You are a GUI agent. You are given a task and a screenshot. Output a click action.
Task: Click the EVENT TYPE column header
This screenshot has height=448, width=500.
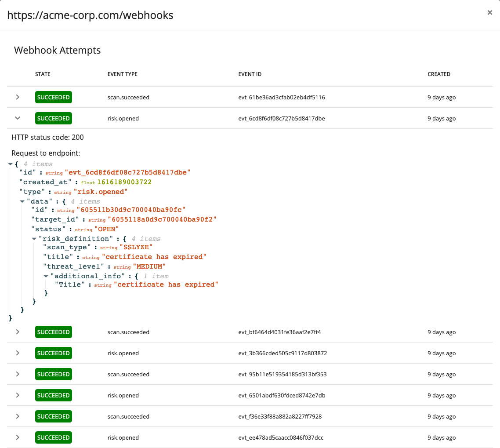(x=123, y=74)
